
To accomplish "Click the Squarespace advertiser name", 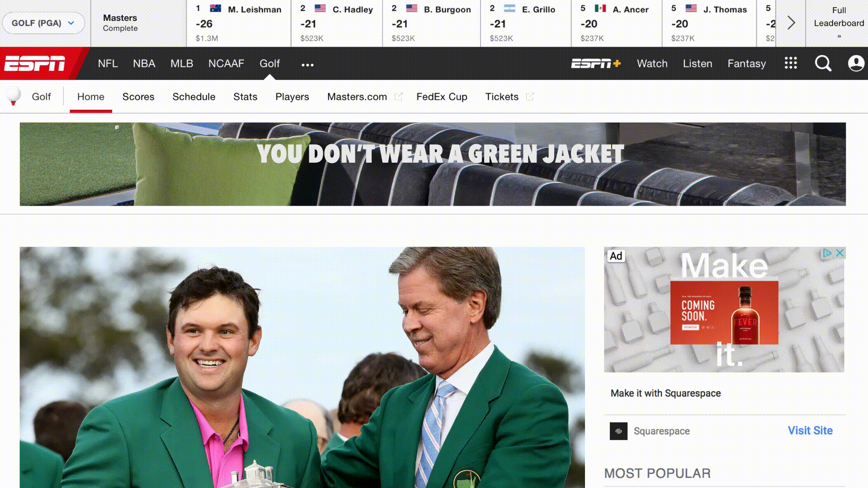I will click(661, 431).
